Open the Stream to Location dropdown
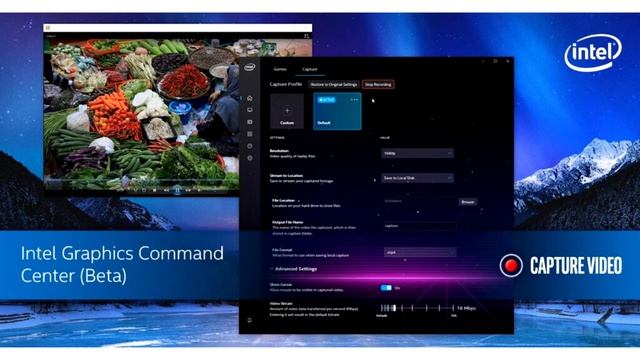 [417, 178]
